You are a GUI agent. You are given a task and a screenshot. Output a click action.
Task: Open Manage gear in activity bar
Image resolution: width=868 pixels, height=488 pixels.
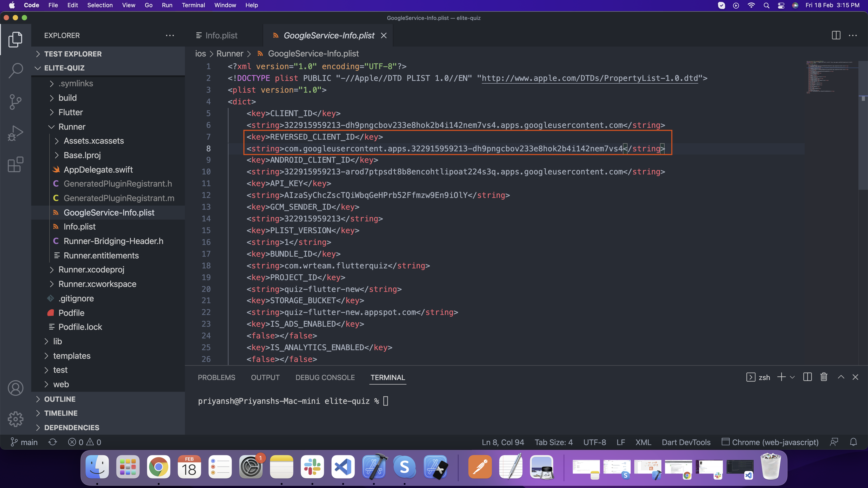click(x=16, y=419)
